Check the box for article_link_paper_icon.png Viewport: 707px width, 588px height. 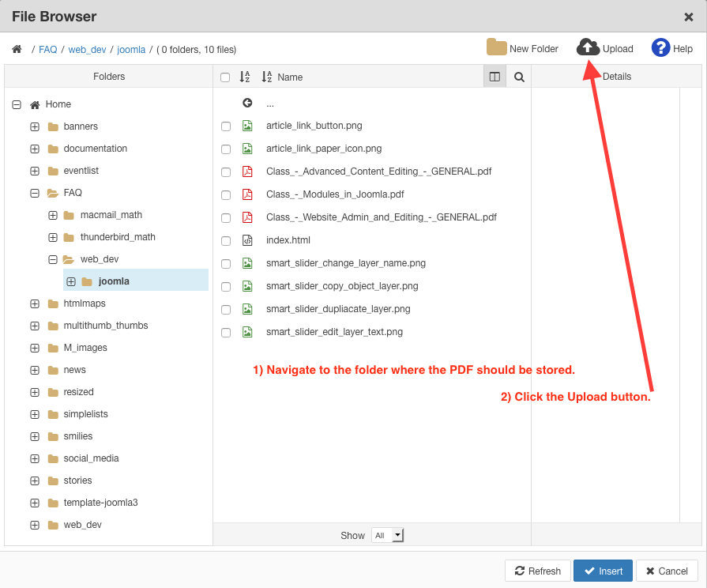point(226,149)
